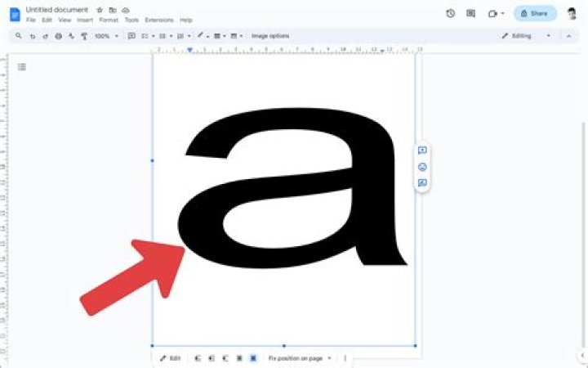The width and height of the screenshot is (588, 368).
Task: Open the Tools menu
Action: [x=131, y=20]
